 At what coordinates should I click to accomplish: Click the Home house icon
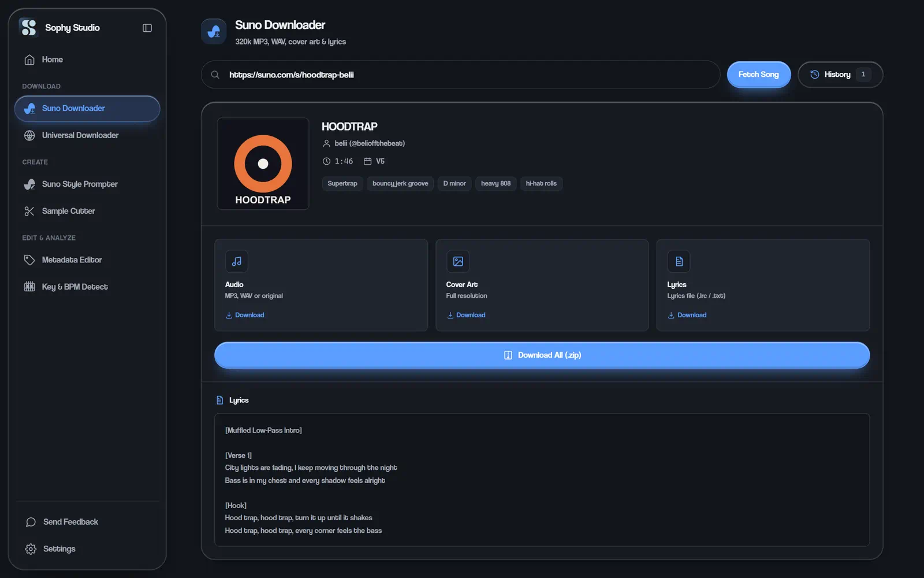coord(29,60)
